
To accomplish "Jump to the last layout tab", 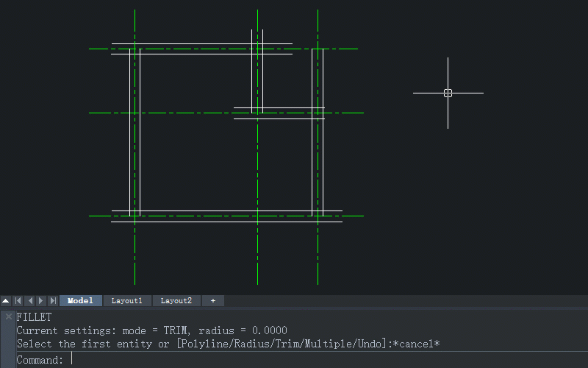I will (x=53, y=301).
